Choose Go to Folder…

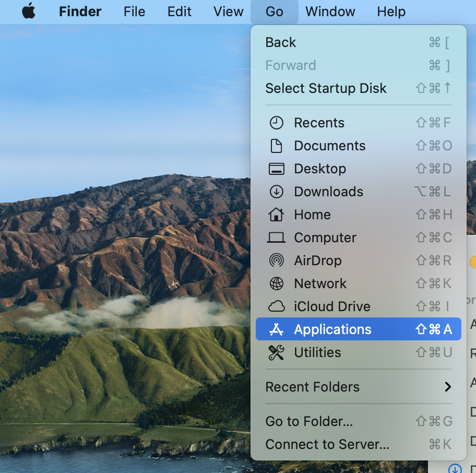[359, 421]
